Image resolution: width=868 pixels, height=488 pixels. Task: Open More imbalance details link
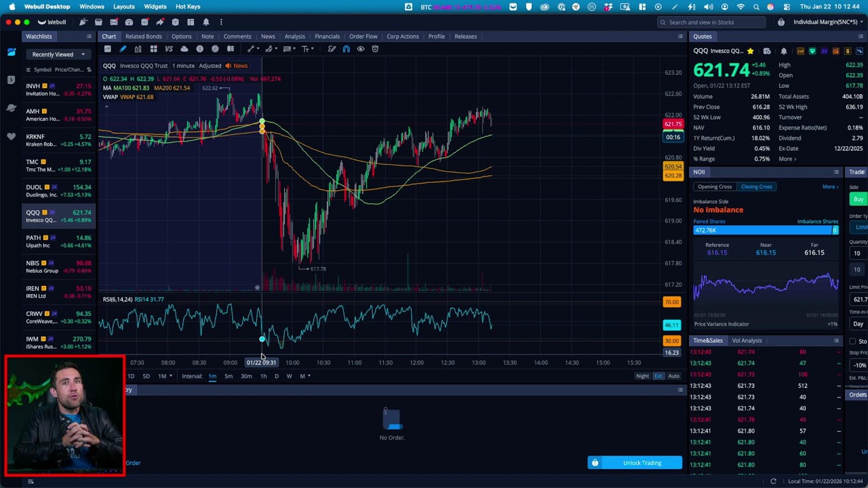pos(830,187)
